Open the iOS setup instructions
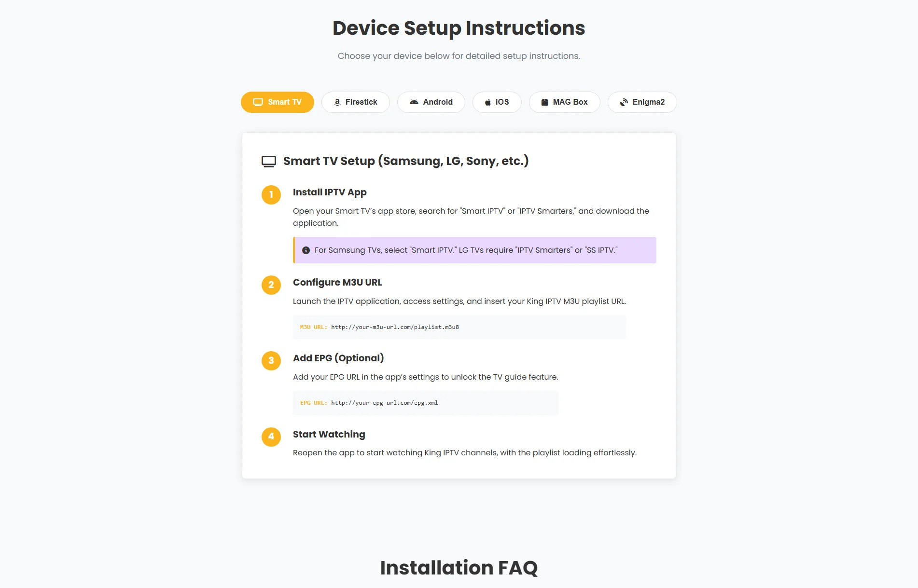Image resolution: width=918 pixels, height=588 pixels. (497, 102)
